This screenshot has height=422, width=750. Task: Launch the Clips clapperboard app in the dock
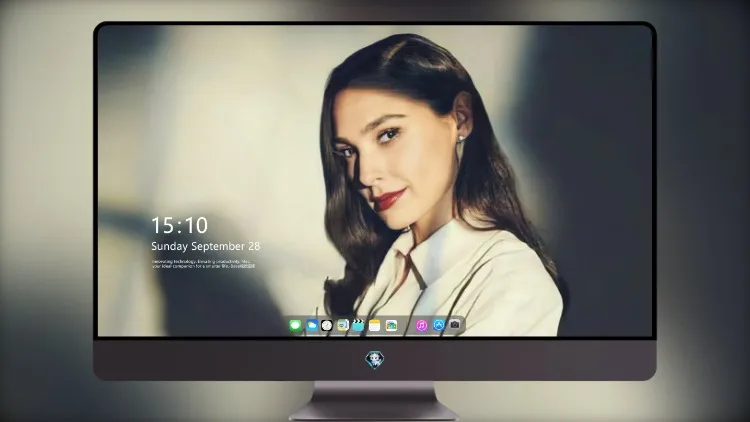tap(358, 325)
